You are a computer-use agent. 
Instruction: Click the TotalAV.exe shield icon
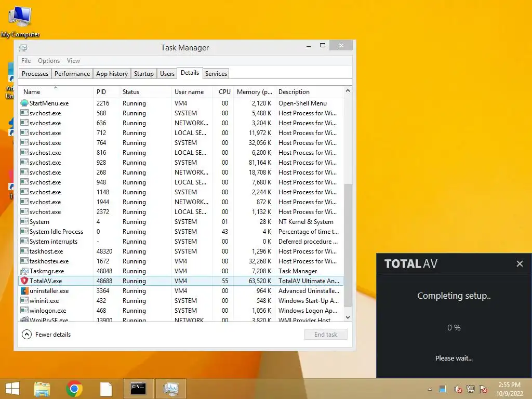[x=24, y=281]
